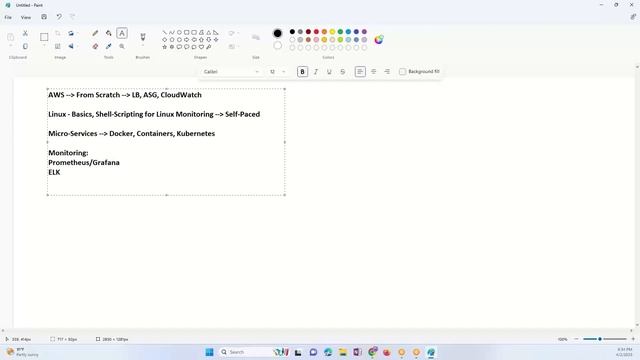Click the text line 'ELK'
The image size is (640, 360).
click(x=54, y=173)
